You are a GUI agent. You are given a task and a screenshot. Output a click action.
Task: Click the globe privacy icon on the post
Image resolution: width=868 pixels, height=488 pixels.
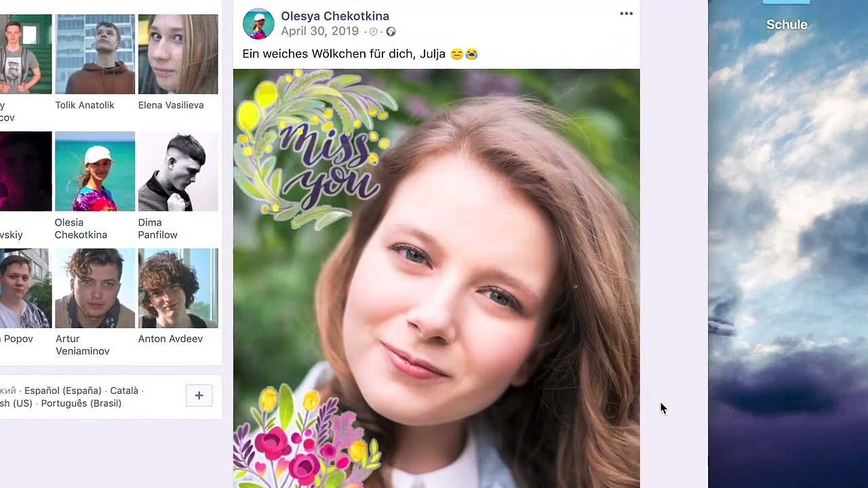point(391,31)
